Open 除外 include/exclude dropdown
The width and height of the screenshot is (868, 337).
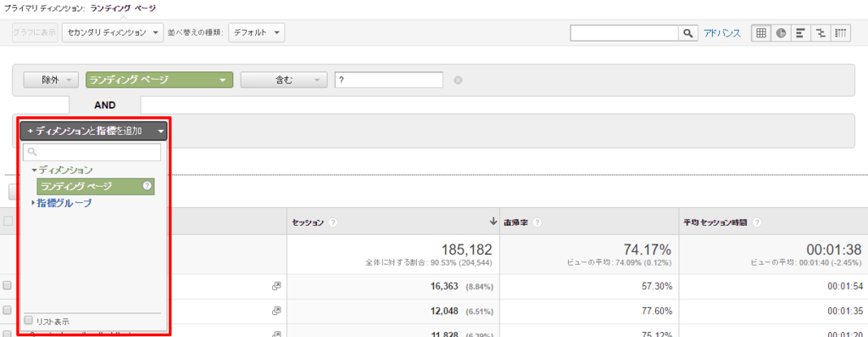click(50, 80)
